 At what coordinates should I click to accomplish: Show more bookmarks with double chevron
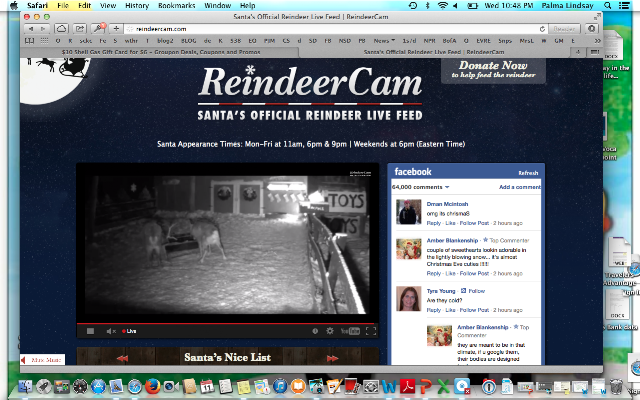[x=597, y=41]
